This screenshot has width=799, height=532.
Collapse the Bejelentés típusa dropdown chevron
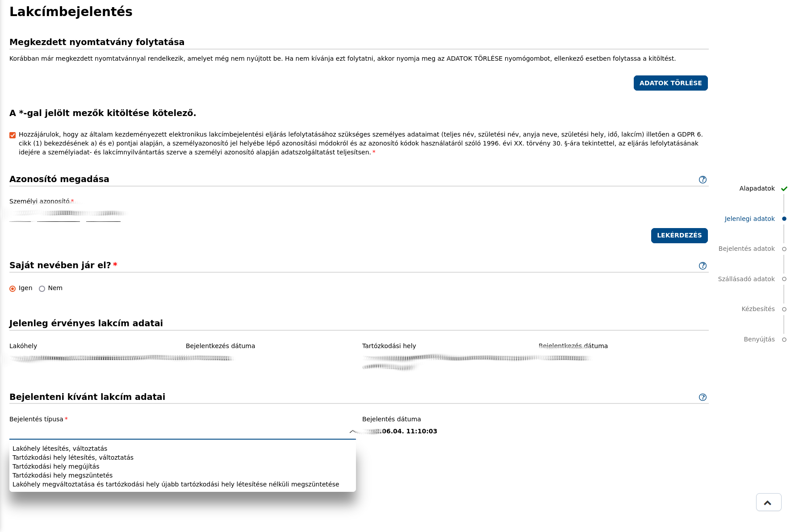tap(352, 432)
